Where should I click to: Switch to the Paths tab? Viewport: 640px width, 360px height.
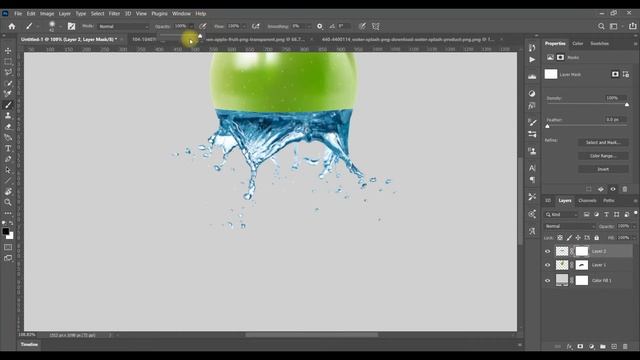coord(609,200)
